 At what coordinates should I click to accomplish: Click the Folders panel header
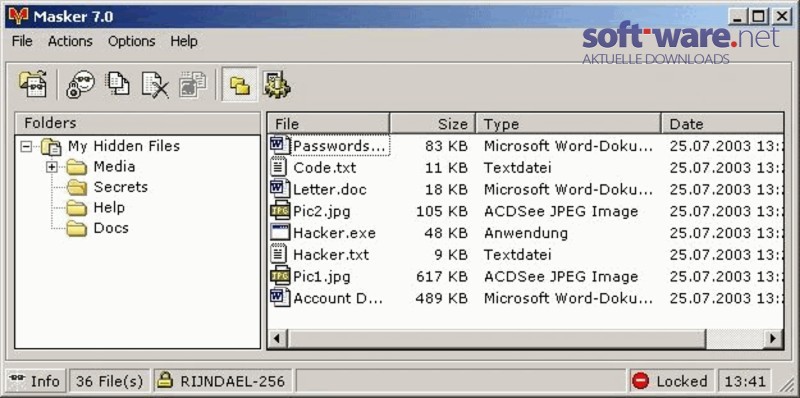click(137, 123)
